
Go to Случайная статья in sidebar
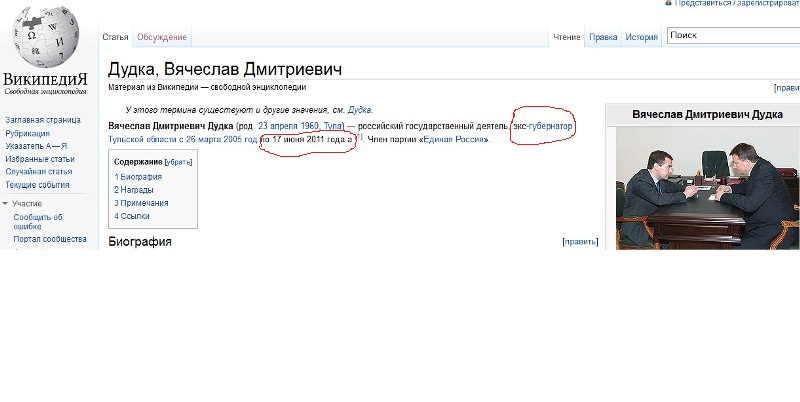click(39, 172)
